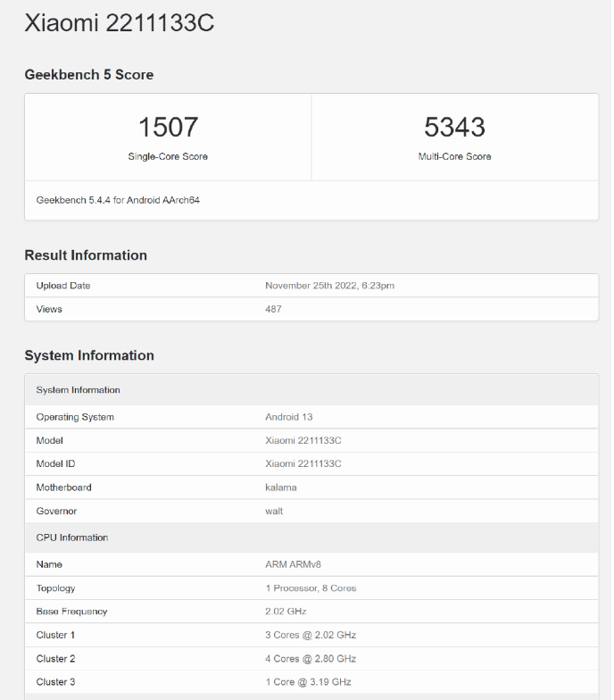The image size is (614, 700).
Task: Click the large 'System Information' heading
Action: pyautogui.click(x=89, y=355)
